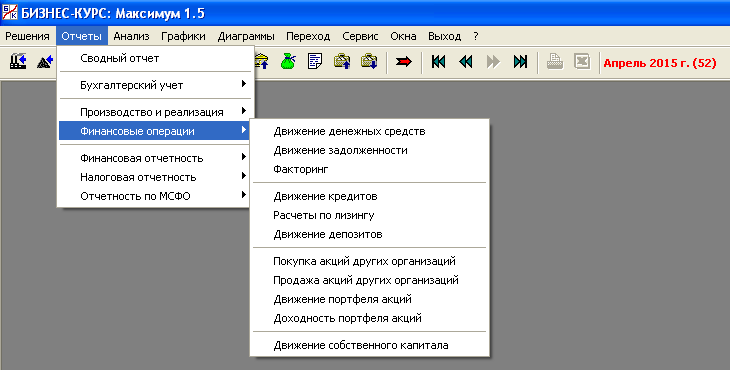The height and width of the screenshot is (370, 730).
Task: Open the Графики menu
Action: point(183,36)
